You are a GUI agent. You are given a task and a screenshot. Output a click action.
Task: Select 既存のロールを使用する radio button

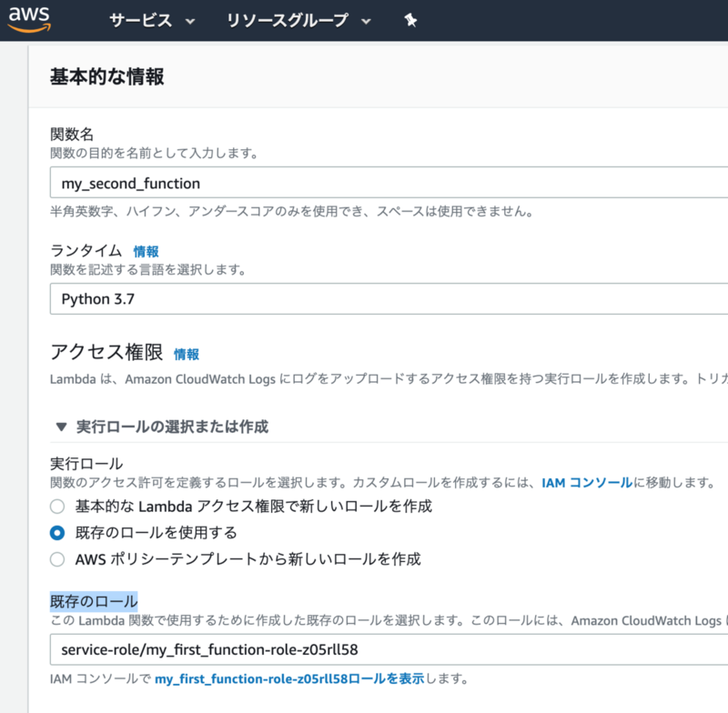[x=57, y=533]
